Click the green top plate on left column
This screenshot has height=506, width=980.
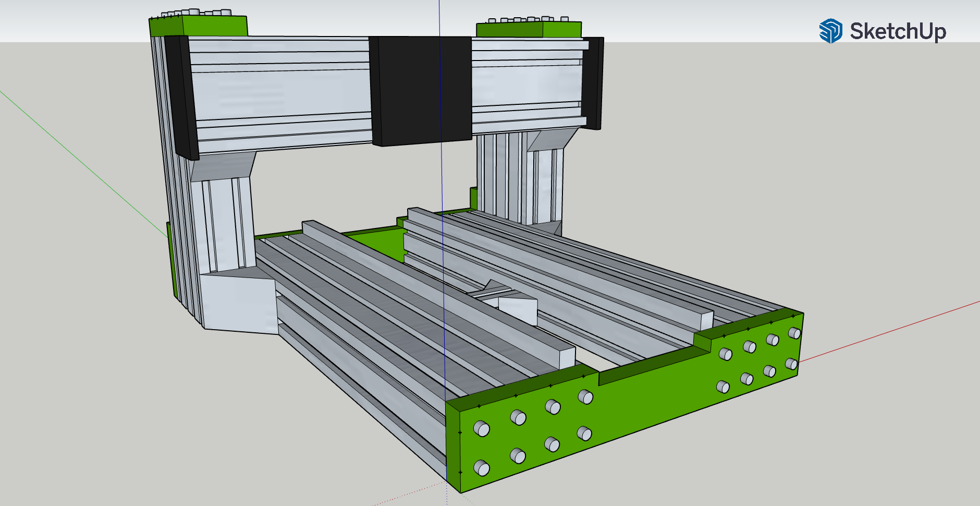pos(199,26)
